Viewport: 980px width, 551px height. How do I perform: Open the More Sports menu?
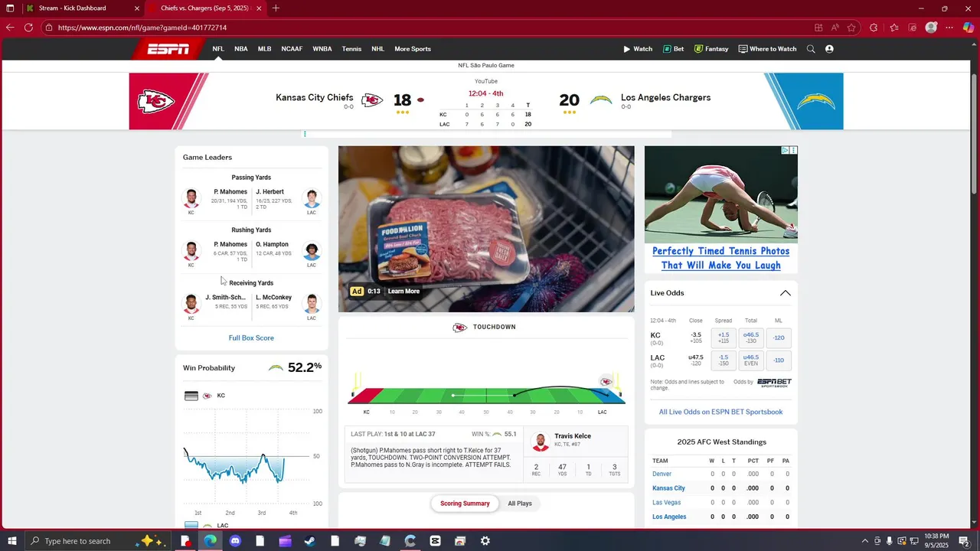413,49
